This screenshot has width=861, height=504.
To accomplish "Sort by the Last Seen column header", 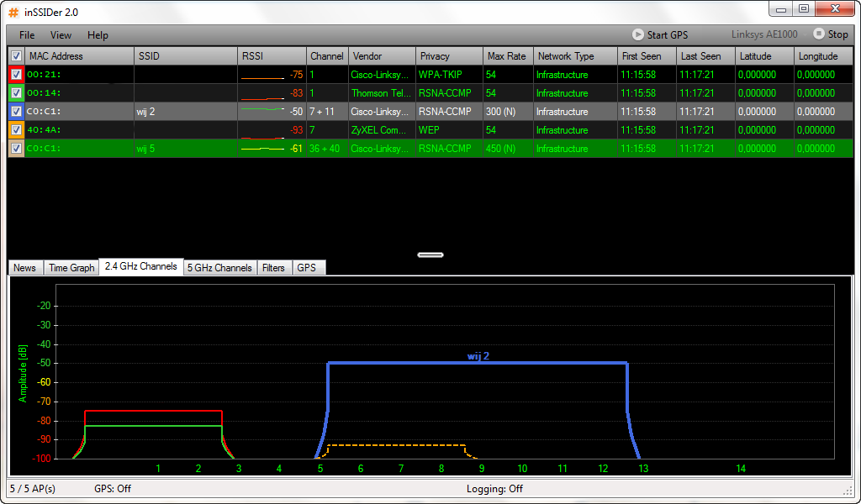I will 706,56.
